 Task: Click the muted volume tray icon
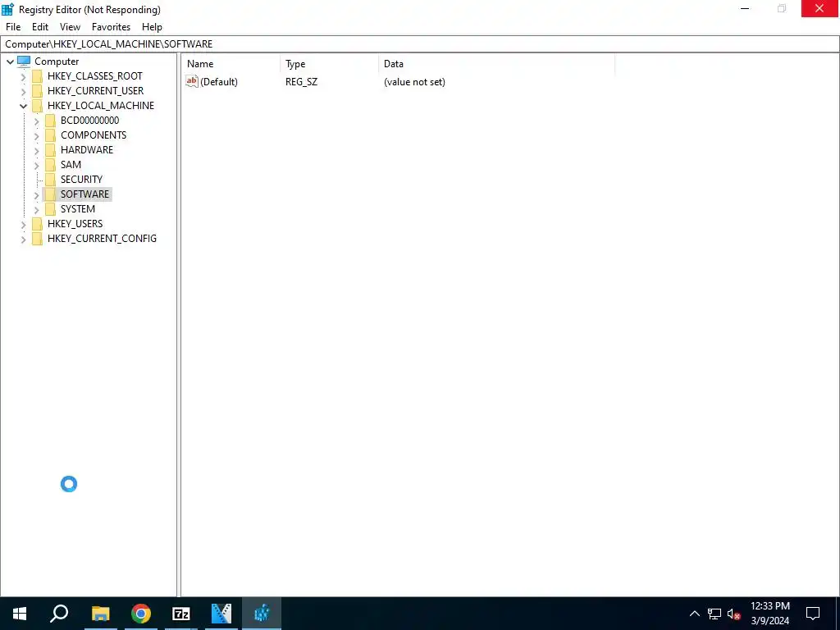coord(733,614)
